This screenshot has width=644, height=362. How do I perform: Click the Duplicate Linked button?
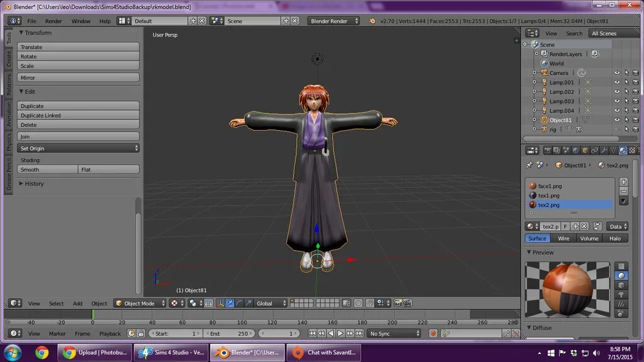coord(78,116)
